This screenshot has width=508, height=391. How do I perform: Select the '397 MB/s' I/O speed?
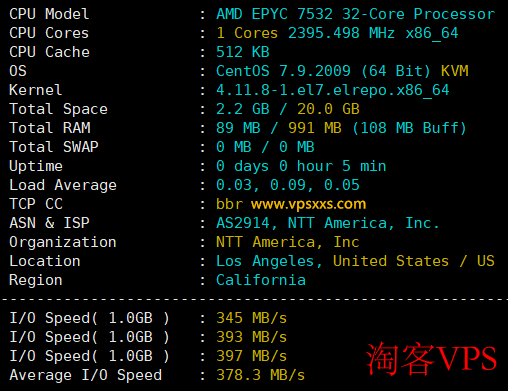252,356
